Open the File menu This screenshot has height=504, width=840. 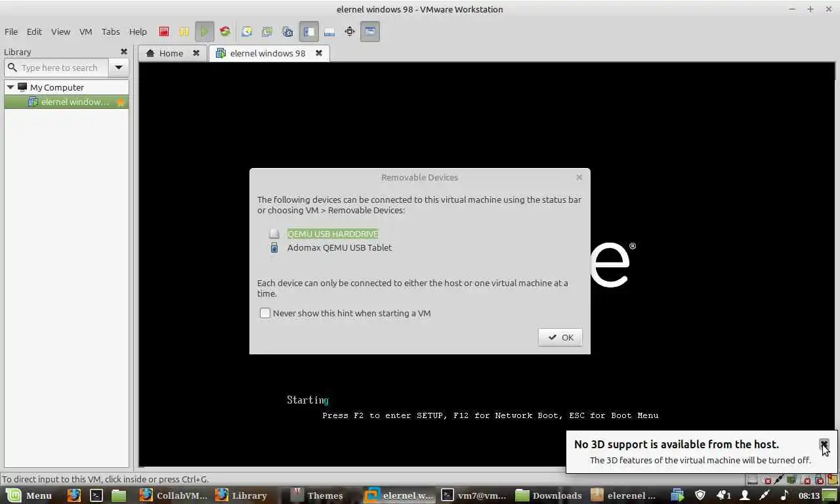coord(11,31)
